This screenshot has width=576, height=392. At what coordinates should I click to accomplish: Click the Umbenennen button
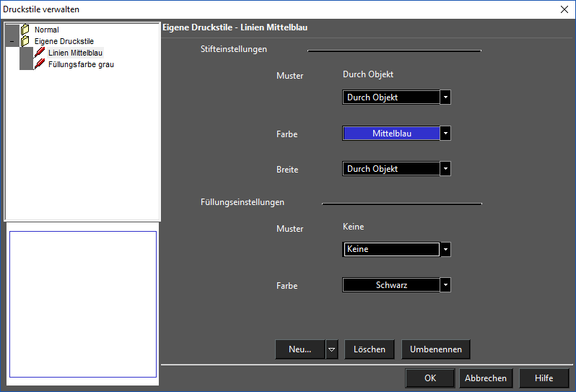436,349
